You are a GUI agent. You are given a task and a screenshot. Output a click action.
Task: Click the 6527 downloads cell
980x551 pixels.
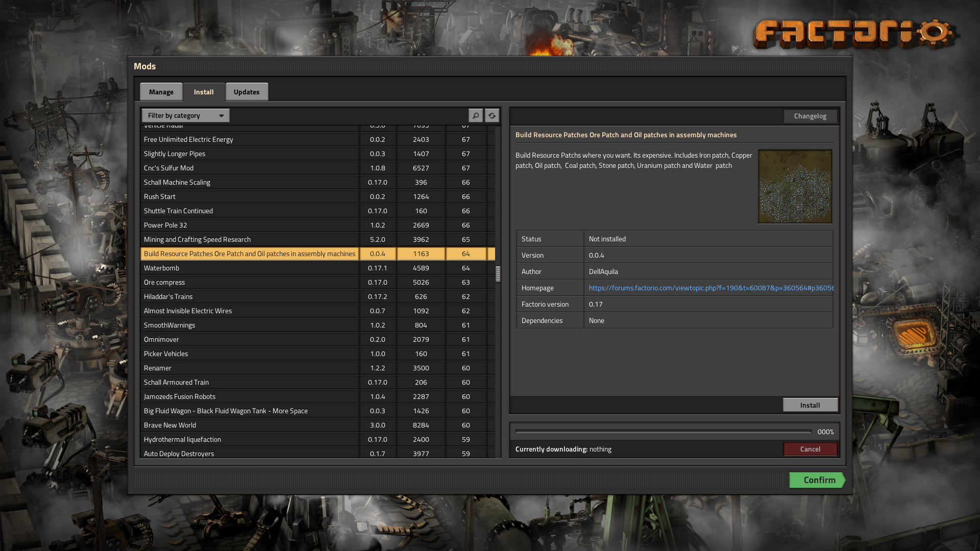pos(421,168)
